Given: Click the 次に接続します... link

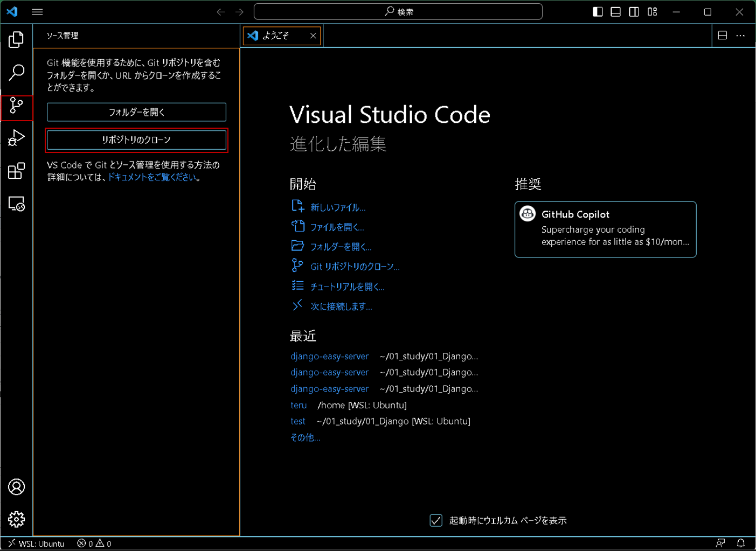Looking at the screenshot, I should tap(341, 306).
